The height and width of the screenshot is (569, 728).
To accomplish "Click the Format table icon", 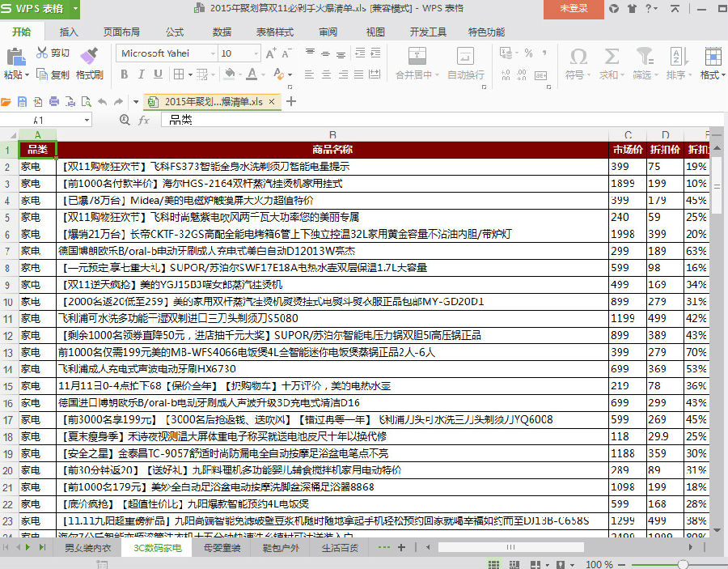I will (x=713, y=57).
